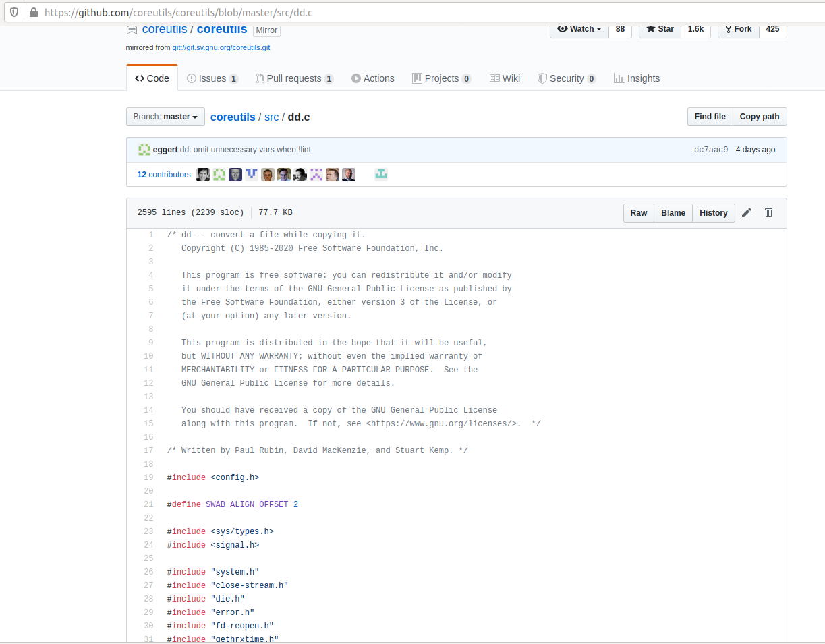825x644 pixels.
Task: Select line number 1 in the gutter
Action: click(x=151, y=235)
